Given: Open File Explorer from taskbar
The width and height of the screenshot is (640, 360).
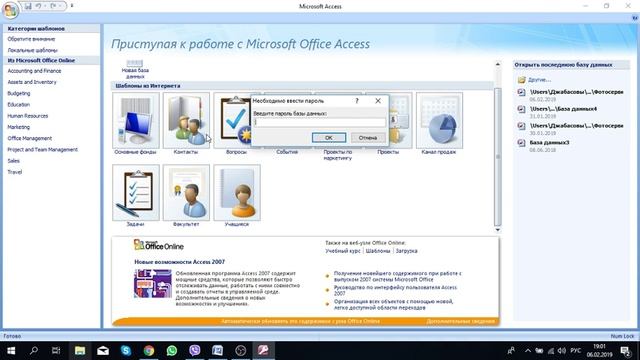Looking at the screenshot, I should (x=80, y=351).
